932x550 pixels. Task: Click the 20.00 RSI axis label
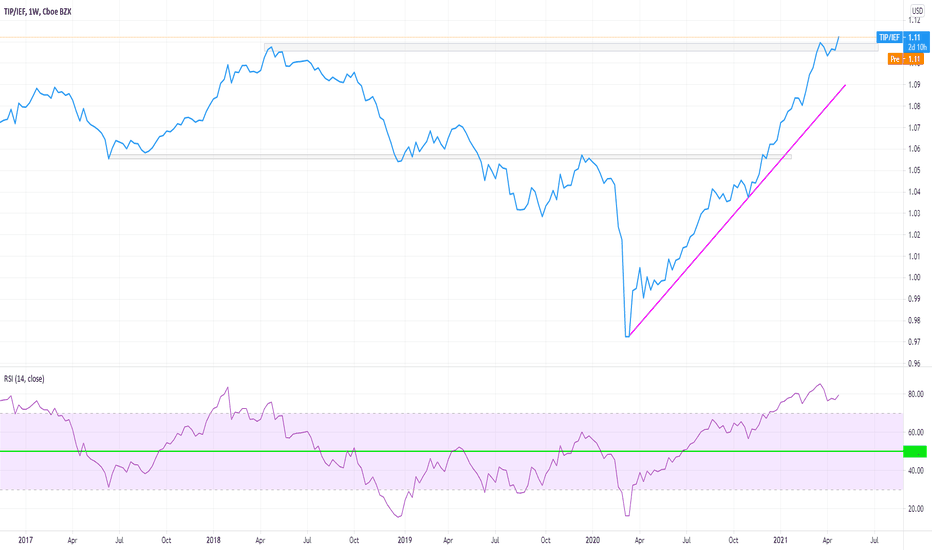(915, 508)
